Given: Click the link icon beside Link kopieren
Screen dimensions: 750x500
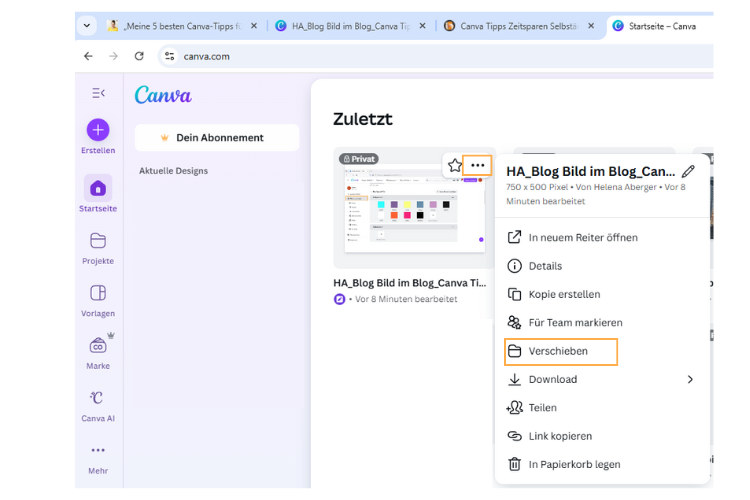Looking at the screenshot, I should click(515, 436).
